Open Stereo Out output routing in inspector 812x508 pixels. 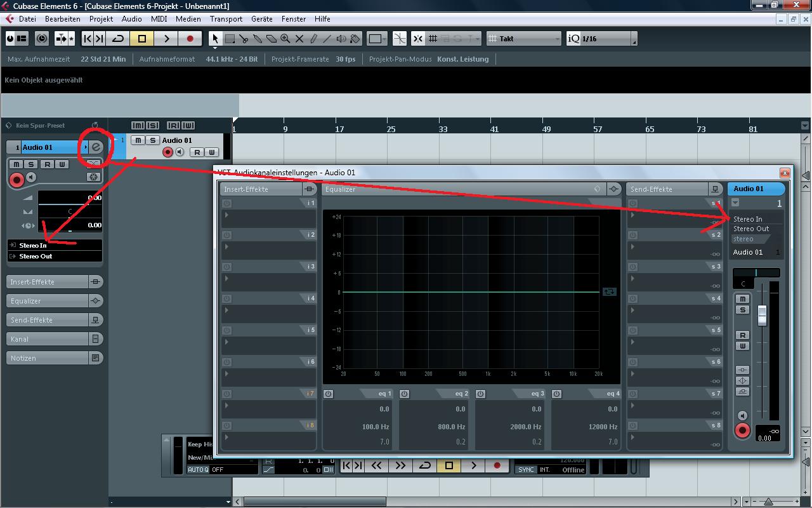tap(55, 256)
